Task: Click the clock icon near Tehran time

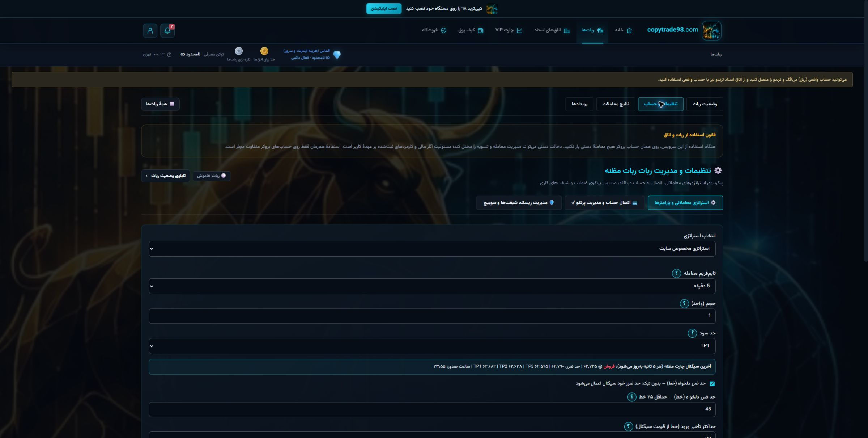Action: point(169,55)
